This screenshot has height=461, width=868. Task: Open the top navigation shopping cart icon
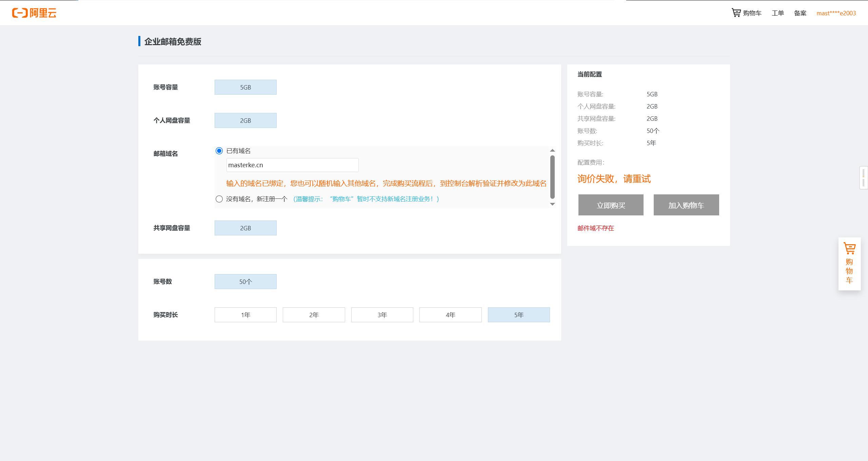(736, 13)
